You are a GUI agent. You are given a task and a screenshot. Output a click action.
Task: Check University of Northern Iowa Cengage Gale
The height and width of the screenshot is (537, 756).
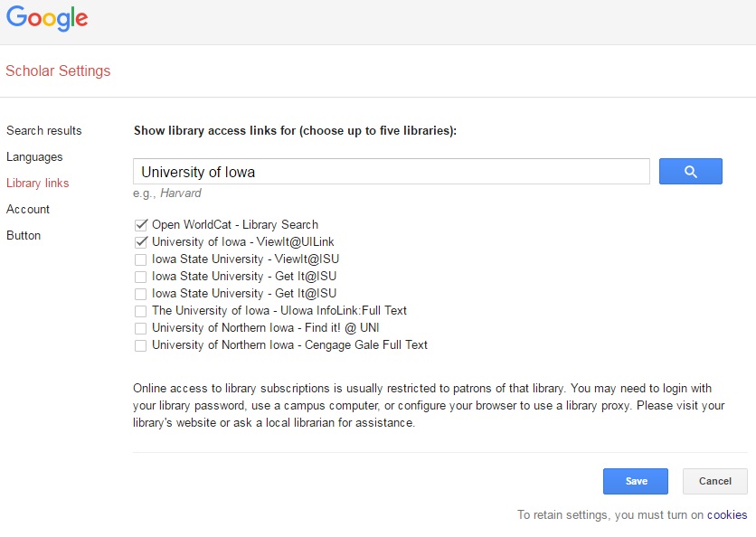(140, 345)
